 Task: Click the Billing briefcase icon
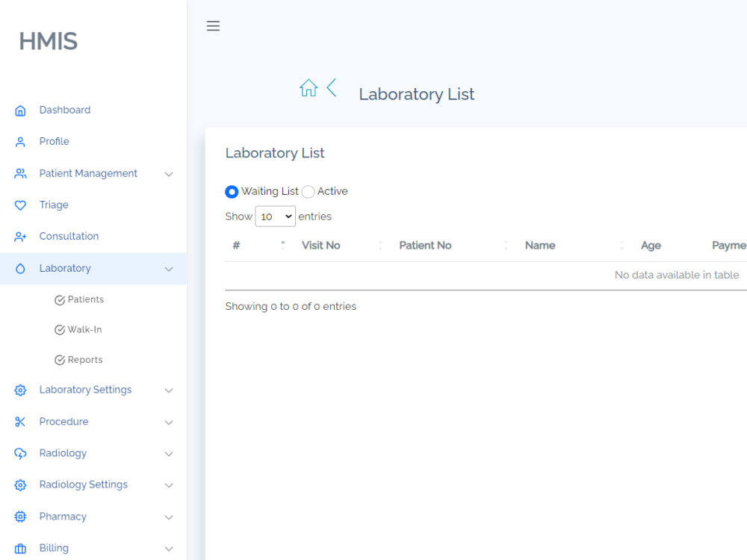(x=20, y=549)
